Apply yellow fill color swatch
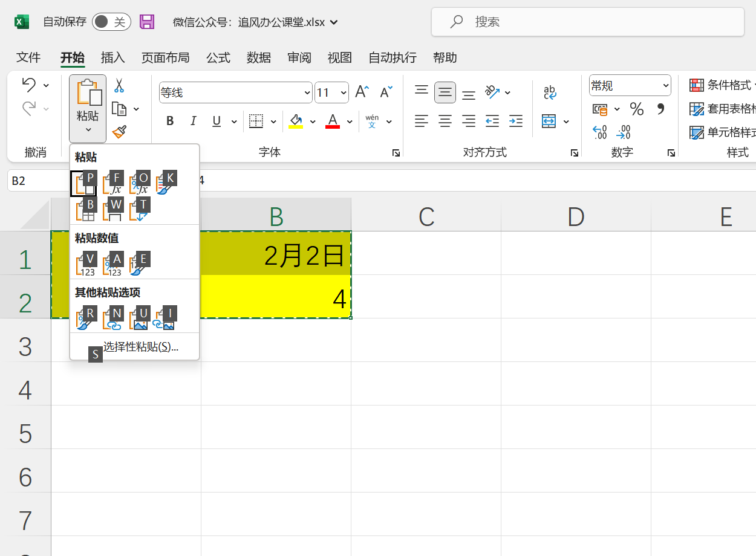This screenshot has width=756, height=556. point(296,121)
